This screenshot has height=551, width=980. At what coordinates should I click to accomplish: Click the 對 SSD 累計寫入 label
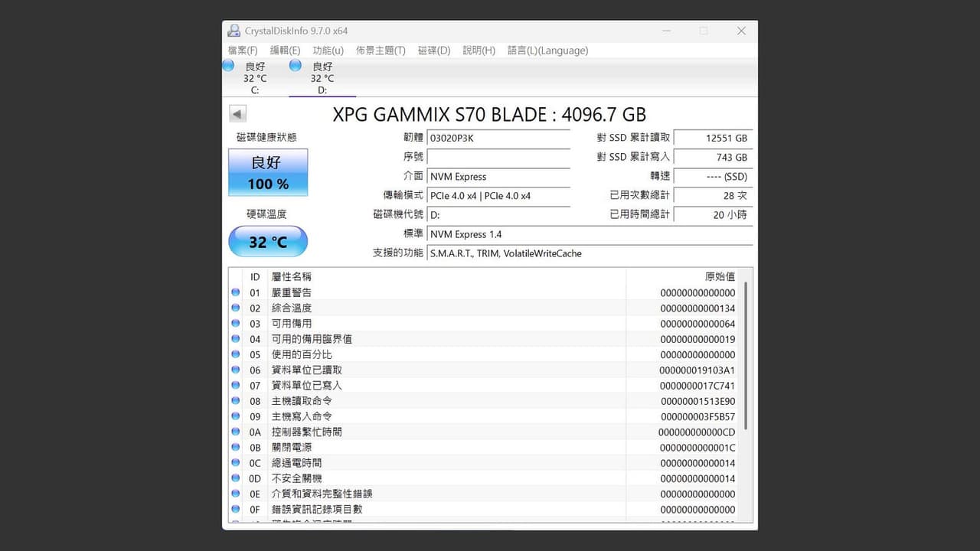tap(633, 157)
